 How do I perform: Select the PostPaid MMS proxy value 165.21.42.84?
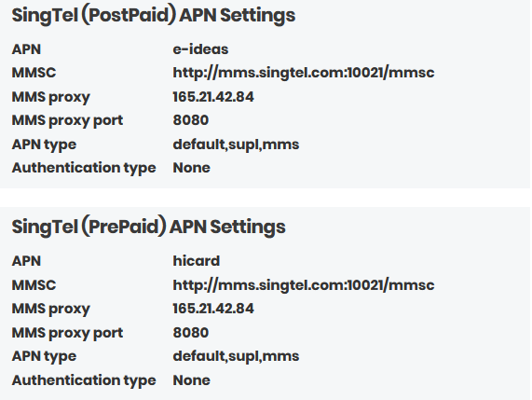[x=213, y=97]
